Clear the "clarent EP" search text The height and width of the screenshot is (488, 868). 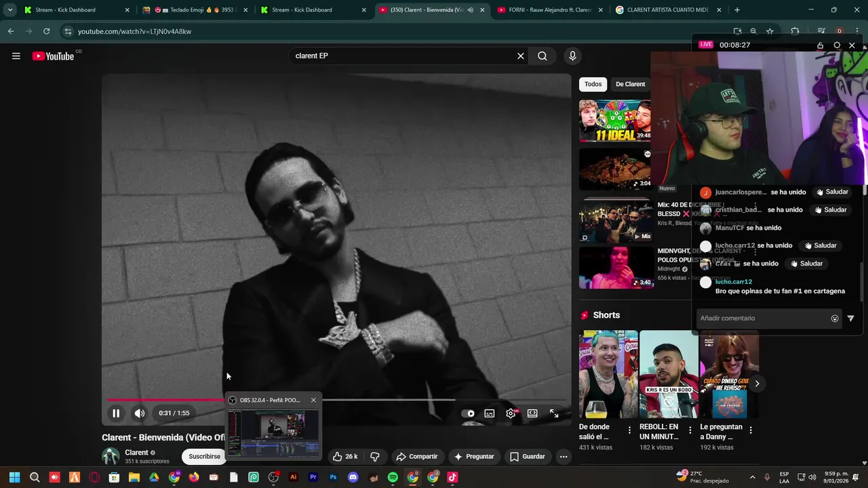[521, 56]
